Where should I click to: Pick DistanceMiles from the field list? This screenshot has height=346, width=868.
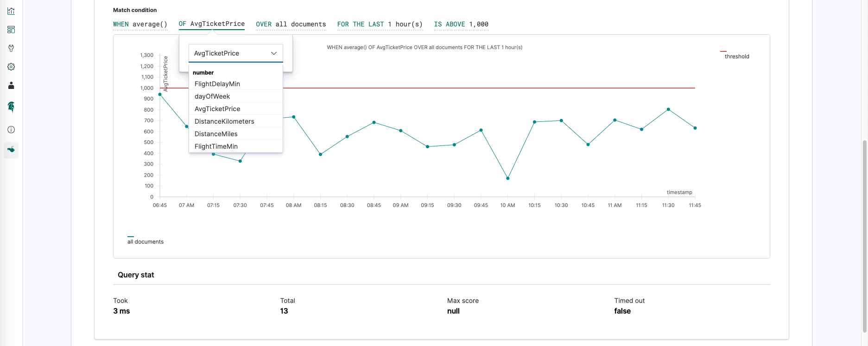point(236,134)
